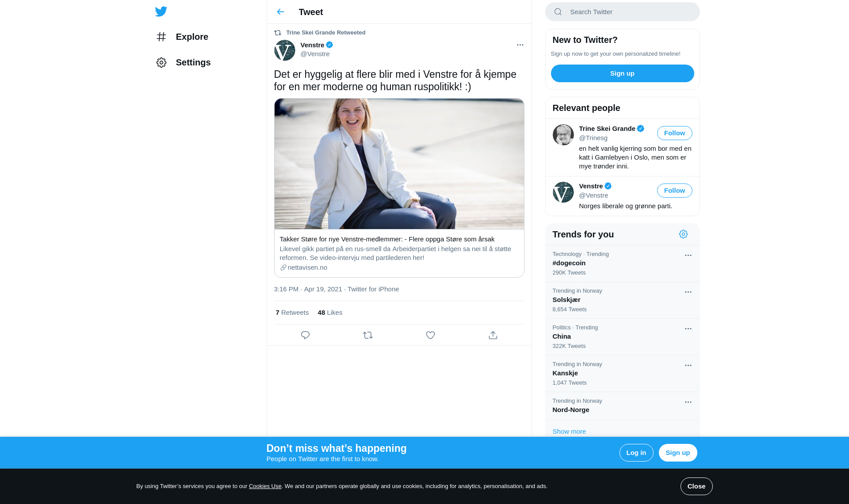Like the tweet with heart icon
849x504 pixels.
tap(430, 335)
